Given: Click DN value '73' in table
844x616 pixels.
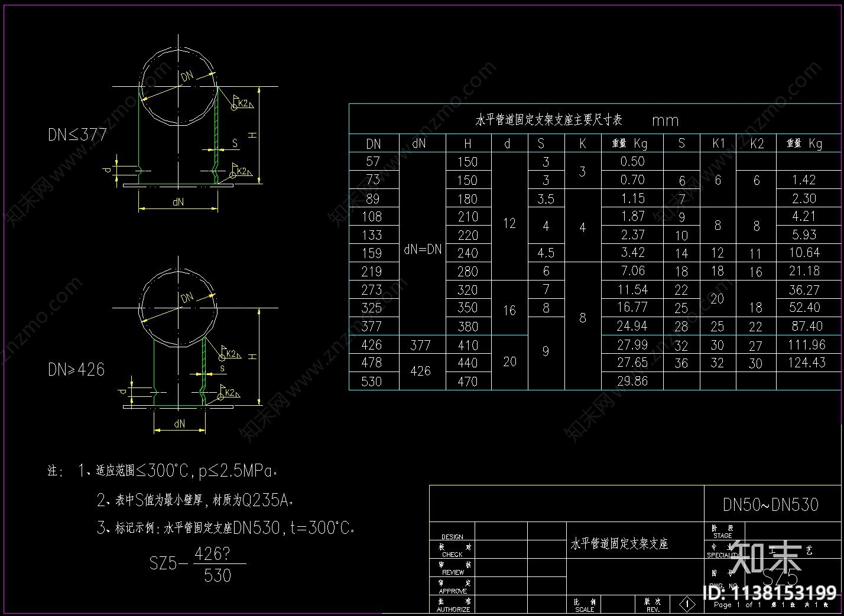Looking at the screenshot, I should click(373, 180).
